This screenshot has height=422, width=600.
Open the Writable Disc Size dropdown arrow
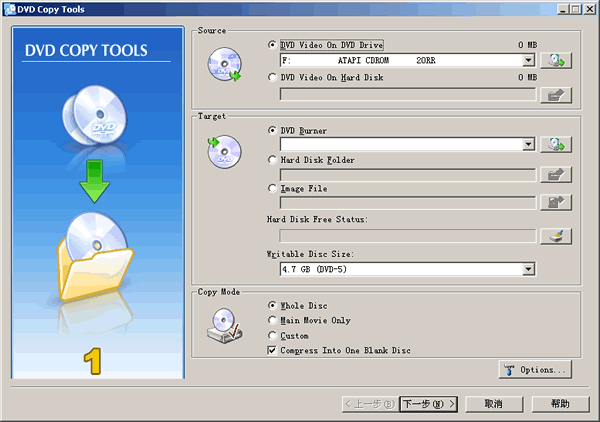[528, 269]
